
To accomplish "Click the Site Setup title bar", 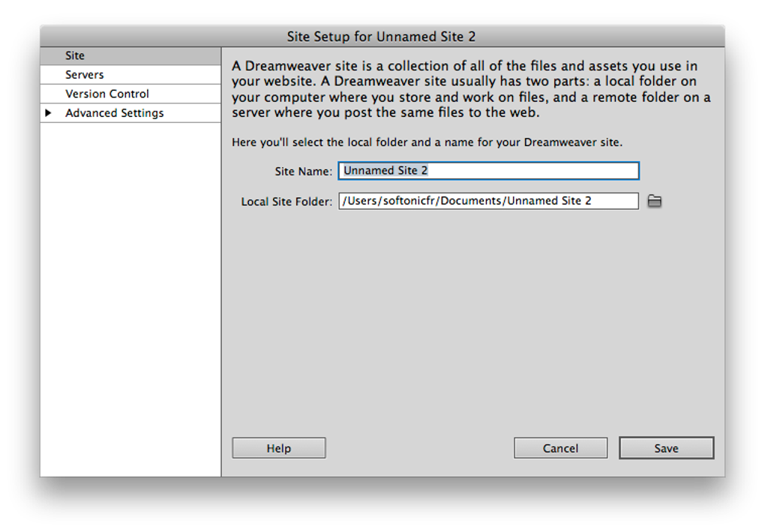I will [x=382, y=36].
